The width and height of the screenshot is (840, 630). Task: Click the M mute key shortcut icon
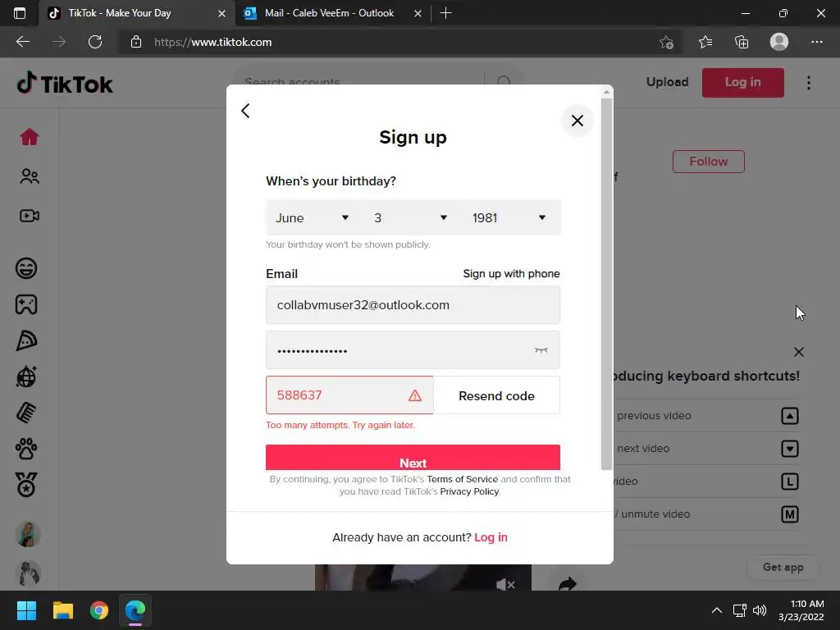(x=790, y=514)
